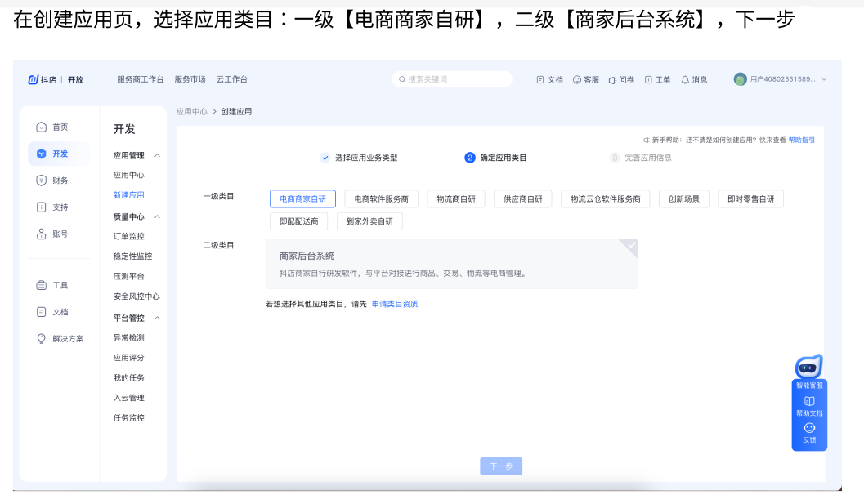864x504 pixels.
Task: Select 供应商自研 category
Action: [523, 198]
